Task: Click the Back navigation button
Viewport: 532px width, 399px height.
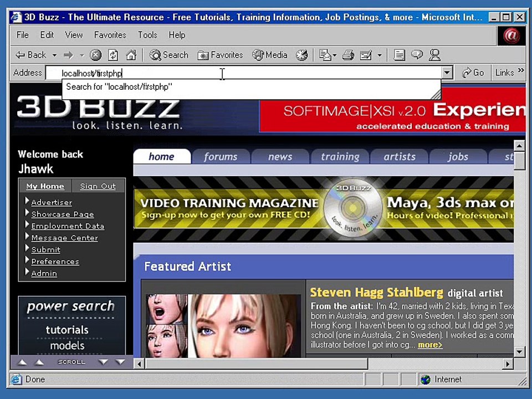Action: pos(30,55)
